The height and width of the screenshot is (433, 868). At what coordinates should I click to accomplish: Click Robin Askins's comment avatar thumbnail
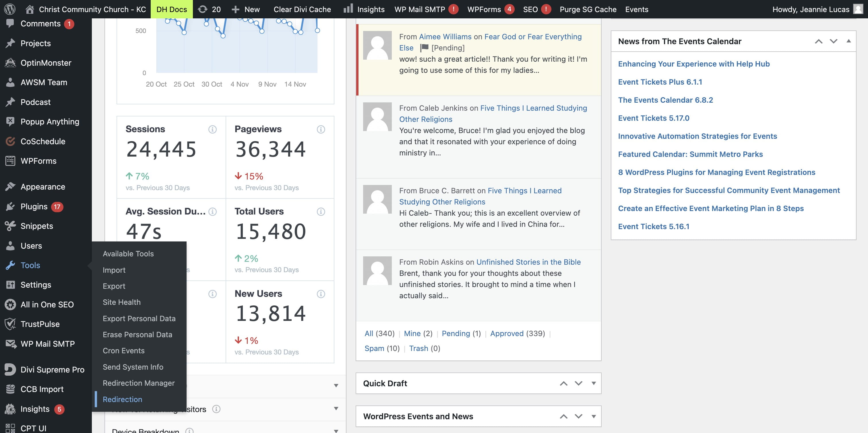pyautogui.click(x=377, y=271)
